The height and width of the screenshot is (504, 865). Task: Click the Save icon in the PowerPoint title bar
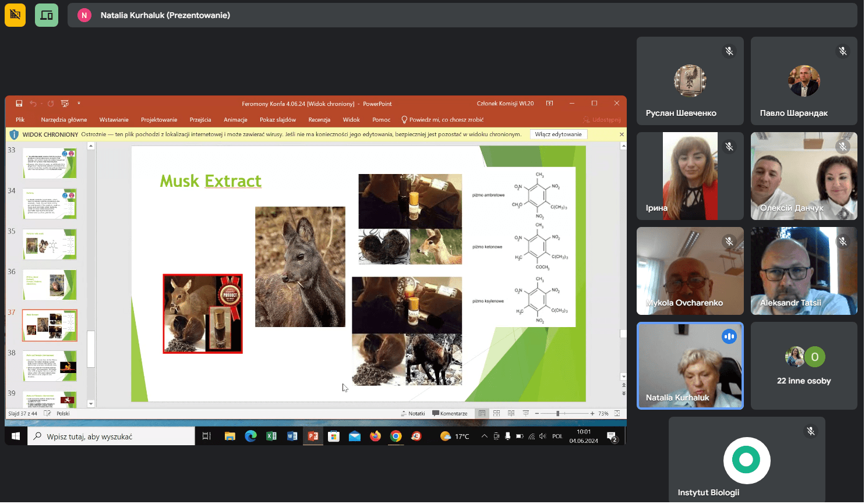pos(19,104)
